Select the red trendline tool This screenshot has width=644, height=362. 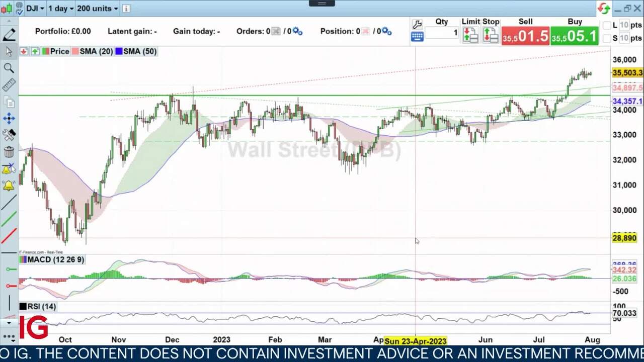(x=9, y=236)
